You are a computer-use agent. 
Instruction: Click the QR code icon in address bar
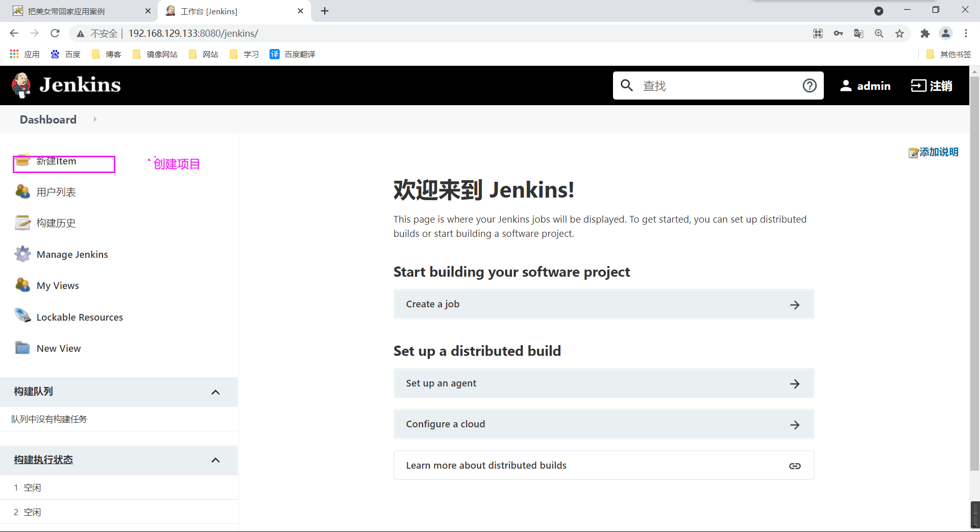tap(818, 33)
